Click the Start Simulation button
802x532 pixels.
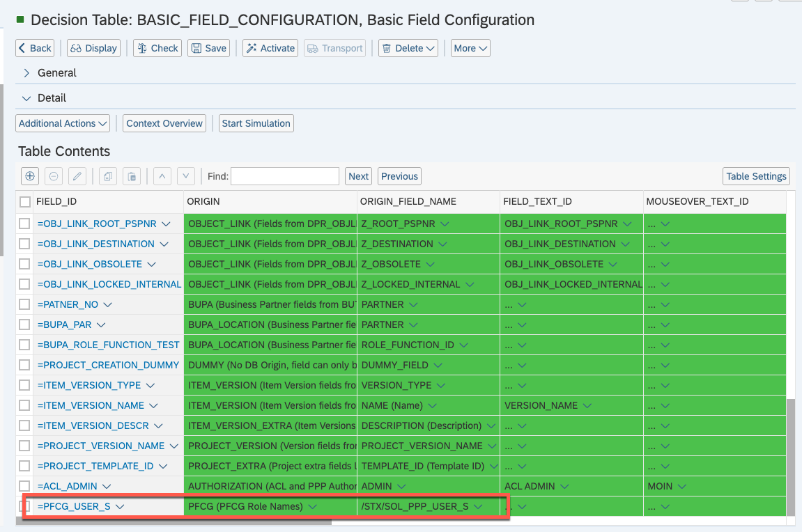tap(256, 123)
